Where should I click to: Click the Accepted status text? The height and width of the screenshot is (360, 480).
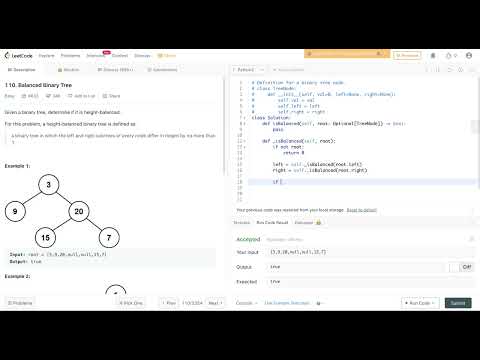point(248,239)
